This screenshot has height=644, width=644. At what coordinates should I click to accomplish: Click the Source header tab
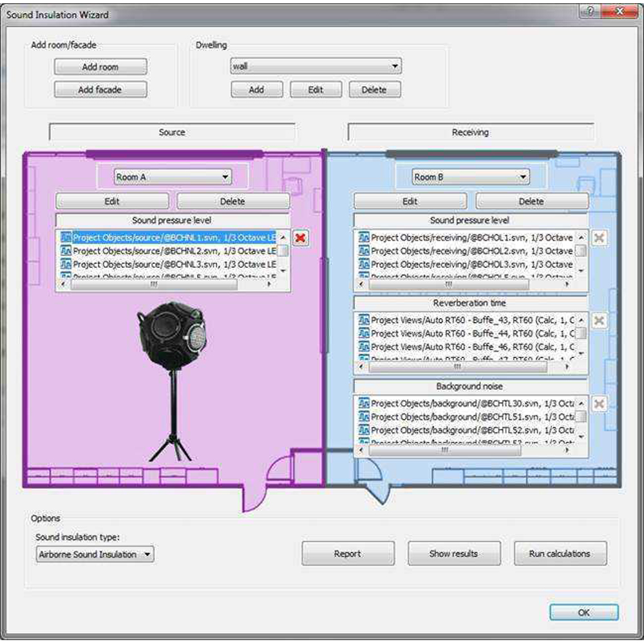172,132
